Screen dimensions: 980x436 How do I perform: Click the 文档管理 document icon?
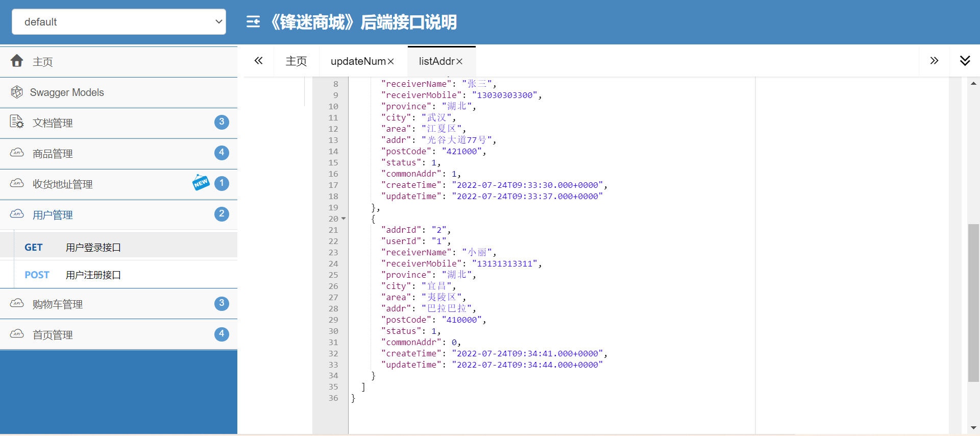tap(17, 122)
